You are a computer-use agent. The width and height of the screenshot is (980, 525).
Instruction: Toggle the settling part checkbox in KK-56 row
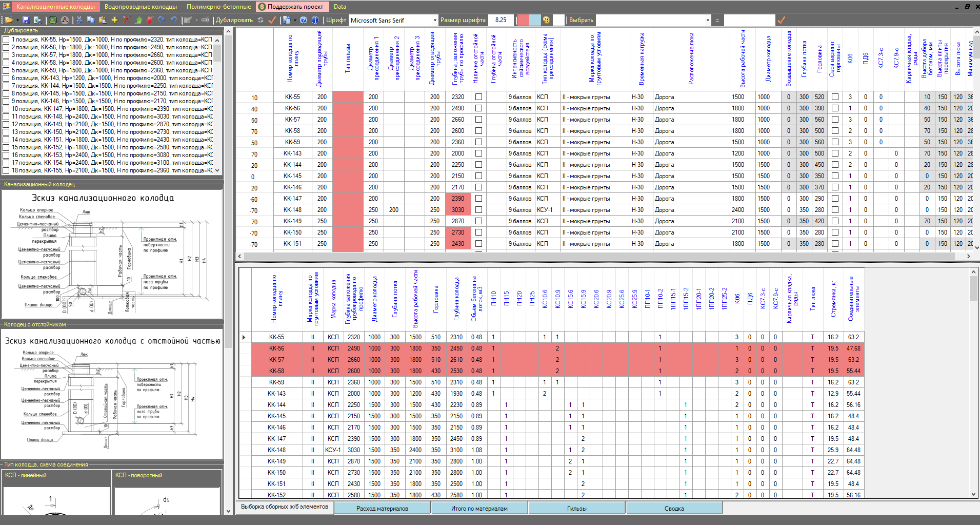pos(478,108)
